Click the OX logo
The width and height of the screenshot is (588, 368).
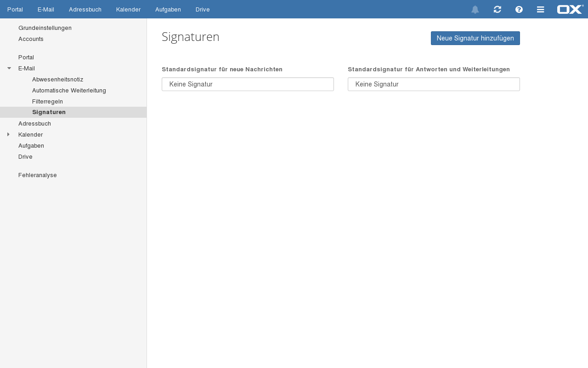pos(570,9)
